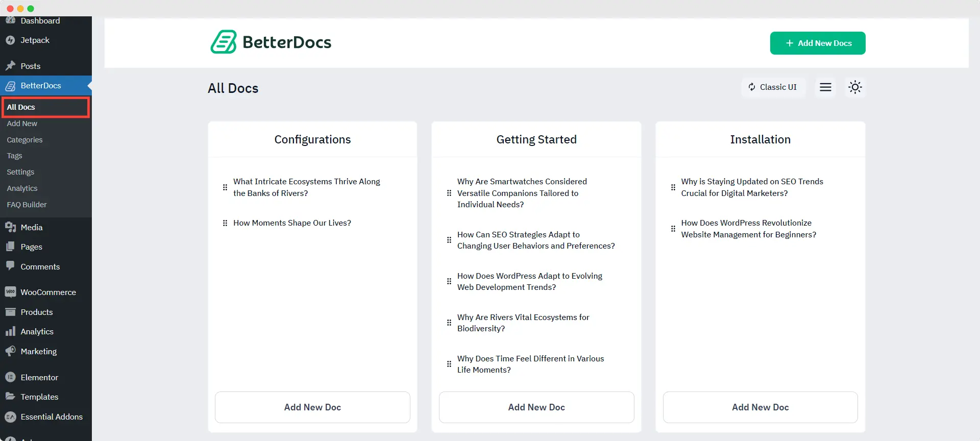
Task: Click the Marketing megaphone icon
Action: pyautogui.click(x=10, y=351)
